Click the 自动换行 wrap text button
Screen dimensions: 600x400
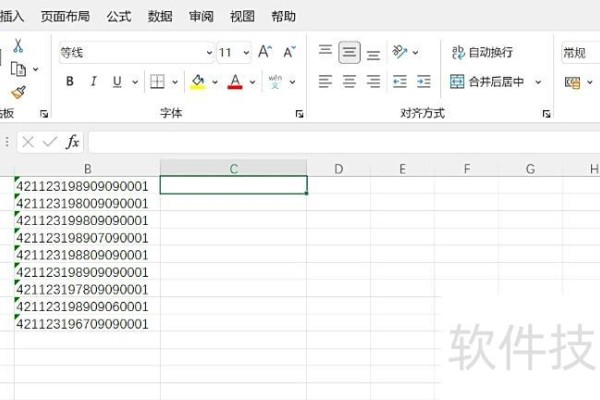click(482, 52)
